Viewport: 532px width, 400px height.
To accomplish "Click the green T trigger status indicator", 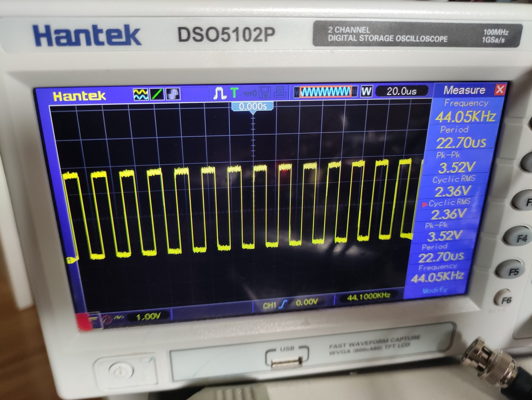I will [x=234, y=93].
